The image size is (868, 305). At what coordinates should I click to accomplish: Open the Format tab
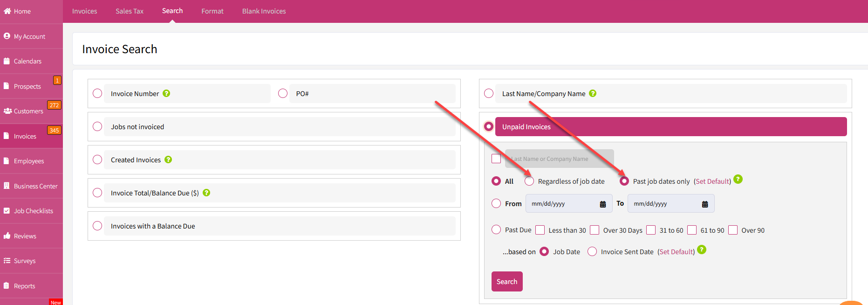pos(212,11)
